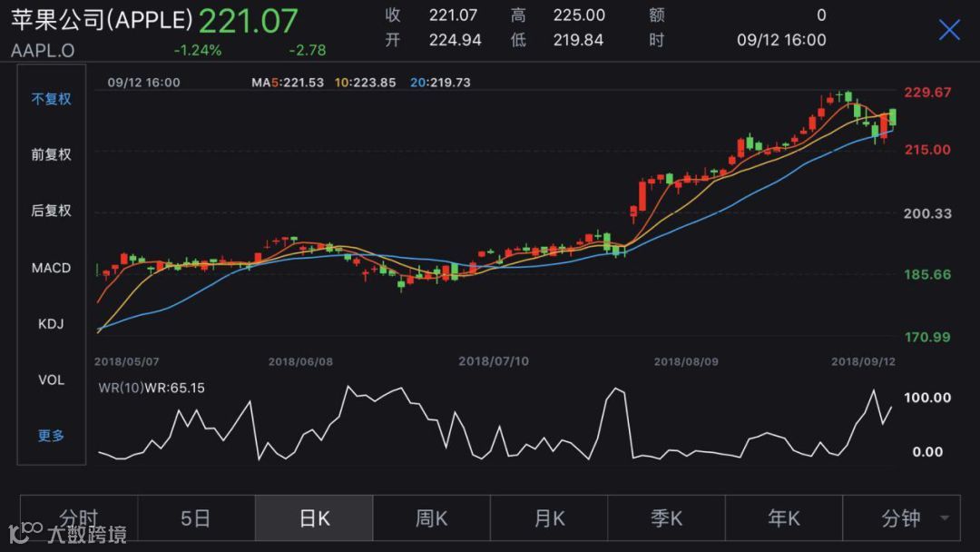Click the 215.00 price axis label
This screenshot has width=980, height=552.
point(927,150)
